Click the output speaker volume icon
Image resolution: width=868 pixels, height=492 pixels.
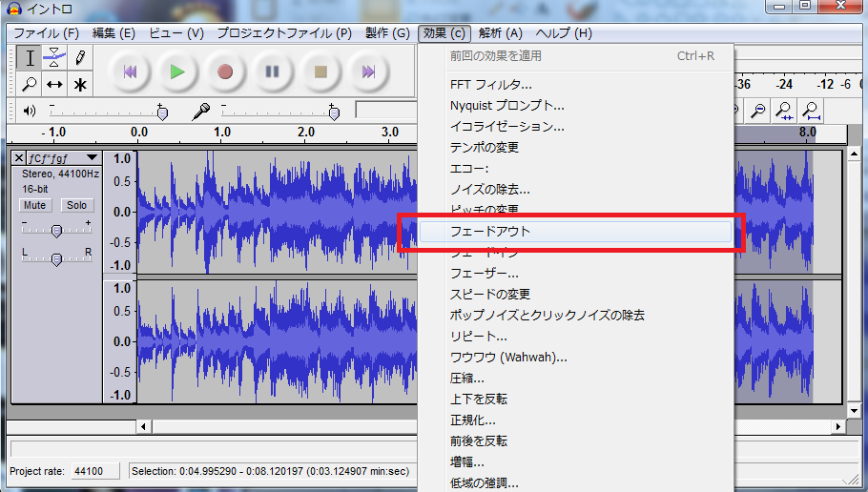click(x=30, y=112)
